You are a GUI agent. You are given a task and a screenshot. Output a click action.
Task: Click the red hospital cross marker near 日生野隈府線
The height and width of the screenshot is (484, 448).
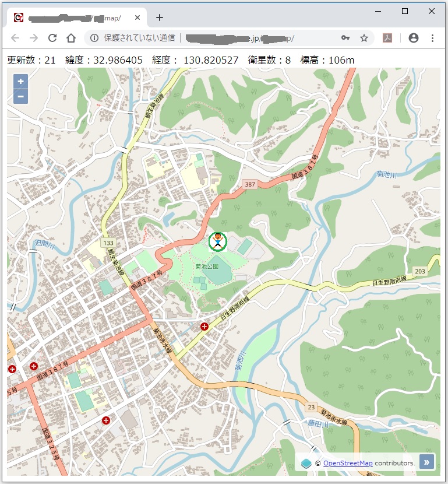click(x=204, y=327)
